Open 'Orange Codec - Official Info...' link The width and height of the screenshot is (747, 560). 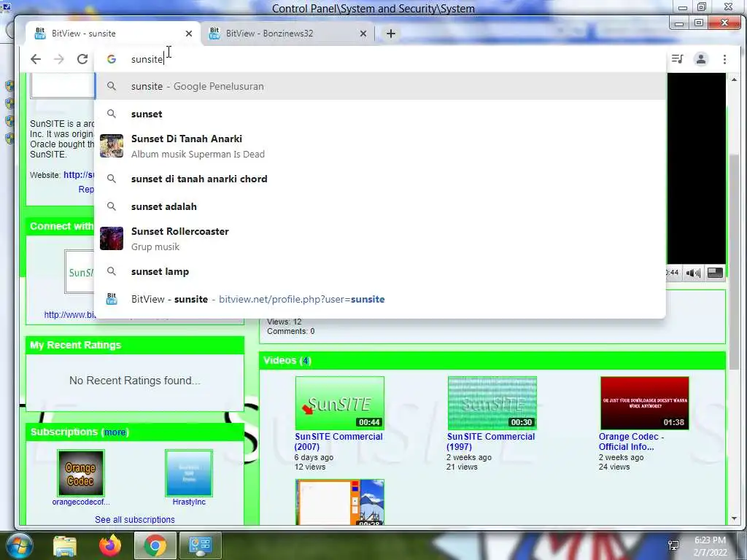click(x=631, y=441)
